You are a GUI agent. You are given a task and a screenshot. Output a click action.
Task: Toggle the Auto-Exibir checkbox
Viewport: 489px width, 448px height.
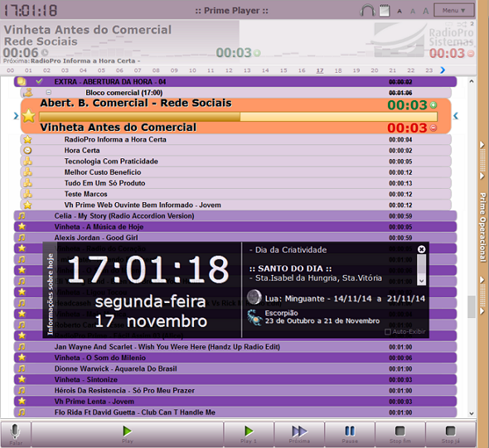pyautogui.click(x=388, y=332)
